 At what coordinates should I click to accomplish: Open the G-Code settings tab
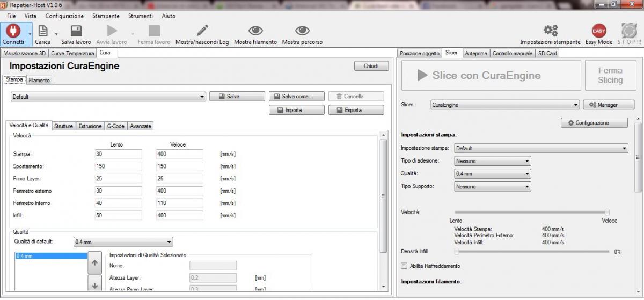116,126
